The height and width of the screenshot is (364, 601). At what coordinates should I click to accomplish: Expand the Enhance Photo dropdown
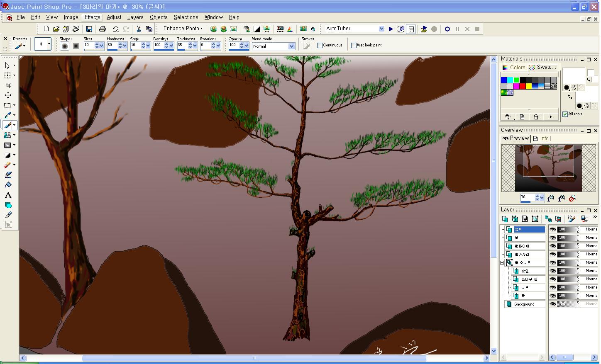(x=183, y=29)
